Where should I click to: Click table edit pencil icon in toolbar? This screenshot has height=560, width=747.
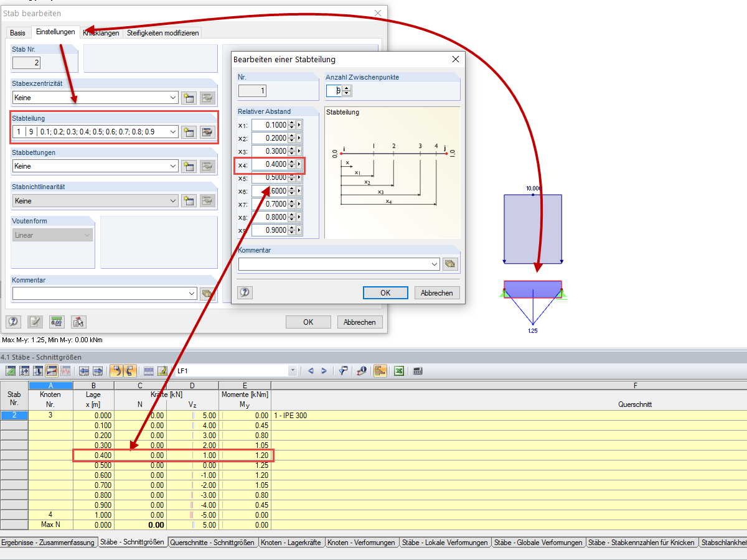(162, 371)
